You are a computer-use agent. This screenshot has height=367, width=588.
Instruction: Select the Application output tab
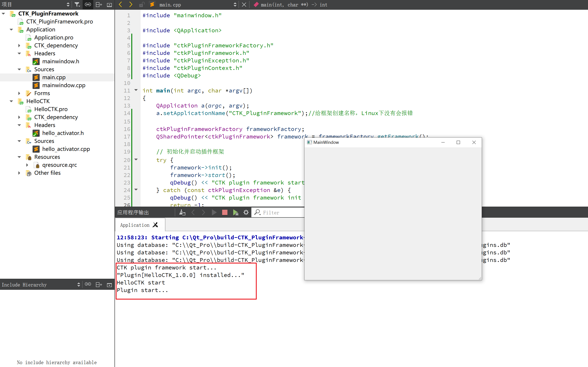[x=135, y=225]
